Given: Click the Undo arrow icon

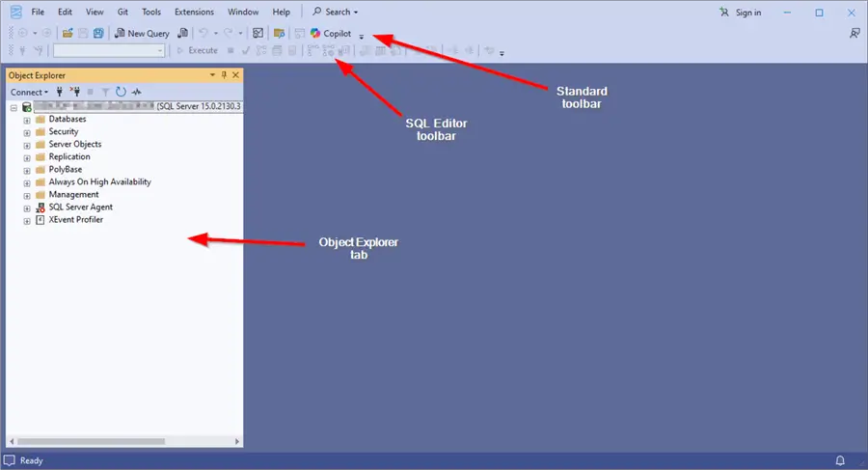Looking at the screenshot, I should click(203, 33).
